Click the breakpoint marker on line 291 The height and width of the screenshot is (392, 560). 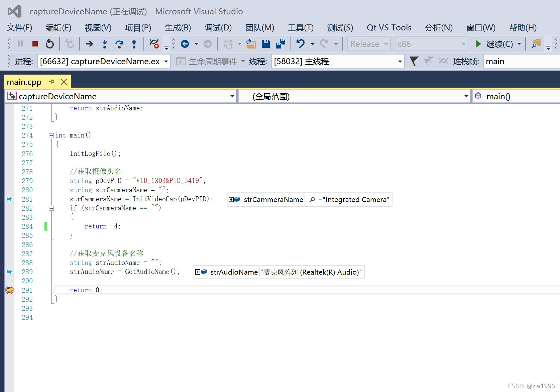tap(9, 290)
